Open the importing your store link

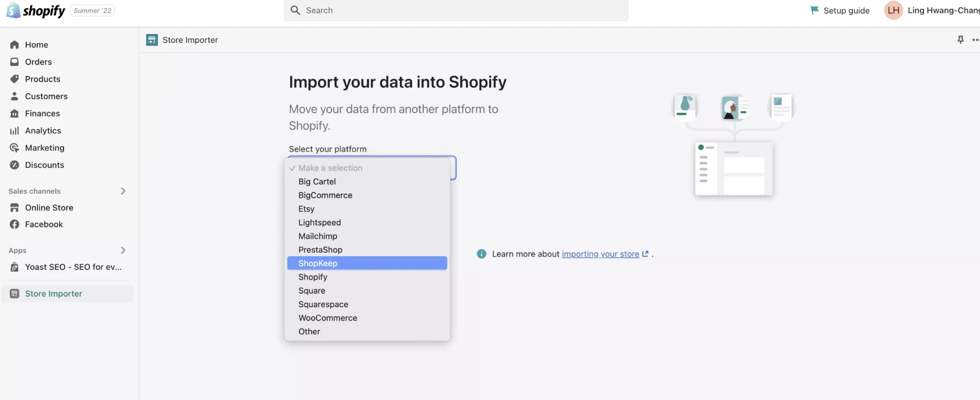[600, 254]
